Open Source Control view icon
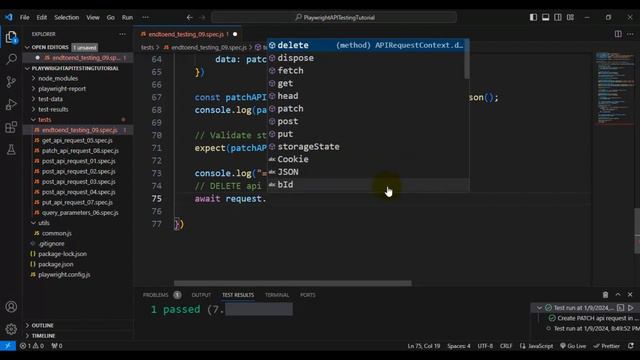Viewport: 640px width, 360px height. pyautogui.click(x=11, y=82)
